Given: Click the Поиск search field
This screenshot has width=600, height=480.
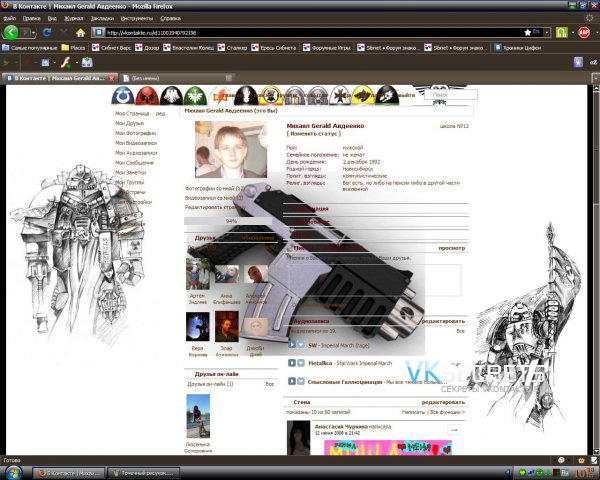Looking at the screenshot, I should click(x=451, y=94).
